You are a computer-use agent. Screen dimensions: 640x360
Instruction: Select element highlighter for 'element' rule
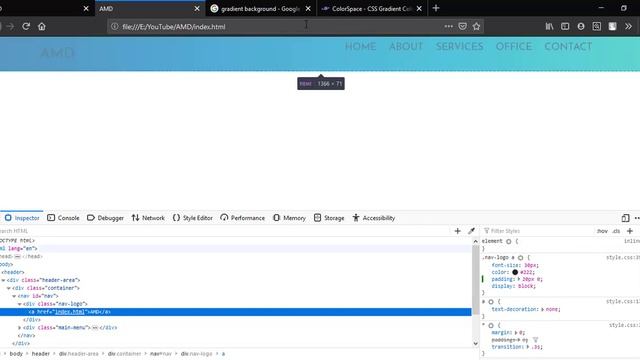pos(509,241)
